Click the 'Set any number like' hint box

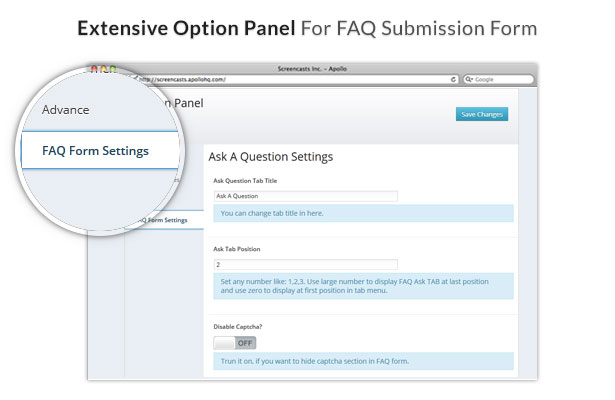tap(363, 286)
